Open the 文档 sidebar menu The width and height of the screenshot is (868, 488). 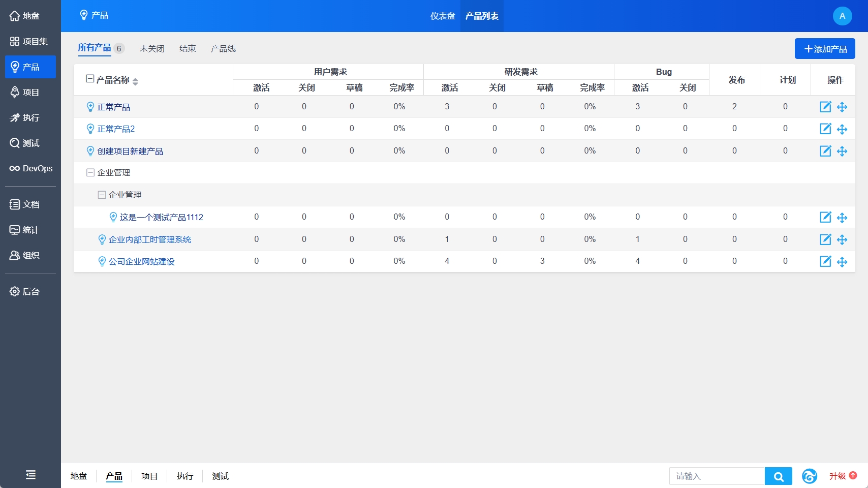[30, 204]
